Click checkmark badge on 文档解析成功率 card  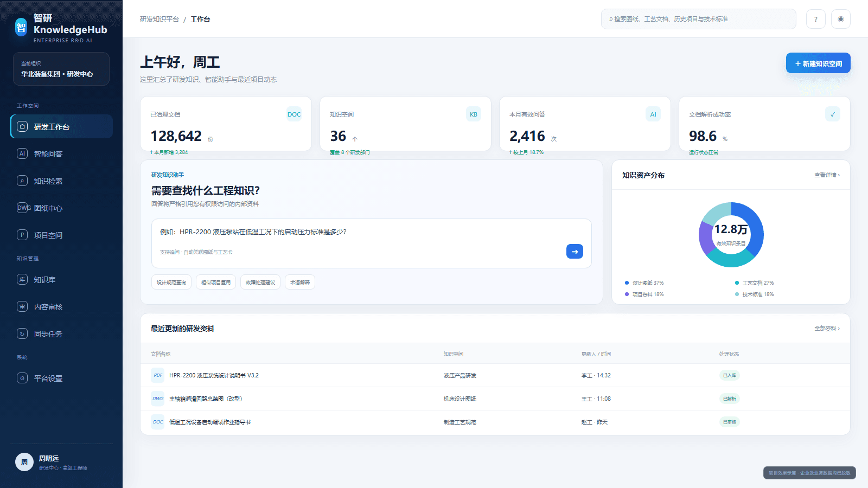tap(833, 114)
